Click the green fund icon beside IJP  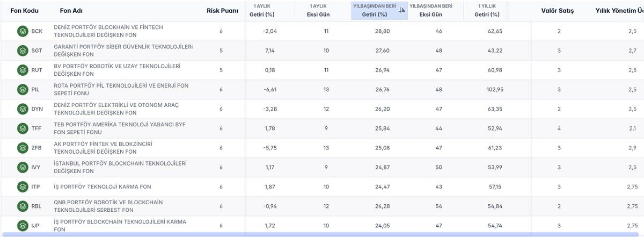click(x=23, y=226)
